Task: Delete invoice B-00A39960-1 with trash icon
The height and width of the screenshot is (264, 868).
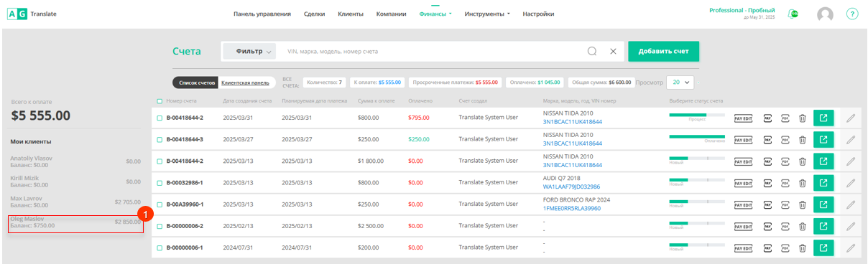Action: [x=802, y=204]
